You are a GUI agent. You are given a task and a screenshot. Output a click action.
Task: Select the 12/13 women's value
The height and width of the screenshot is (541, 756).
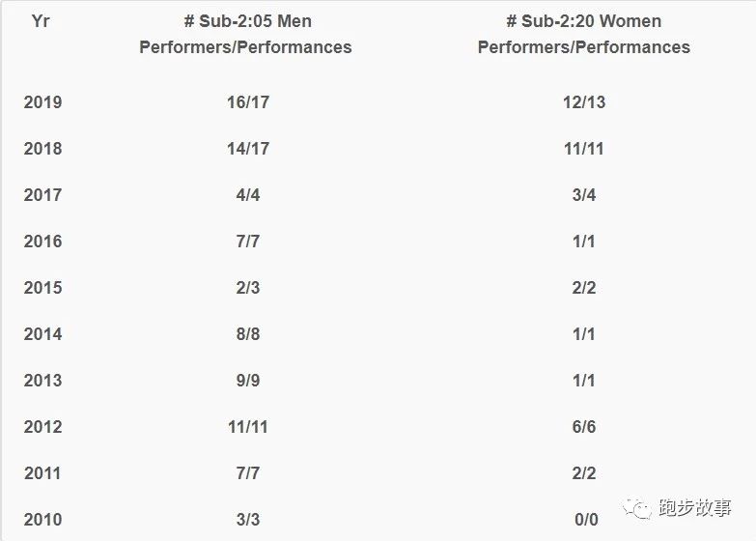pyautogui.click(x=584, y=101)
